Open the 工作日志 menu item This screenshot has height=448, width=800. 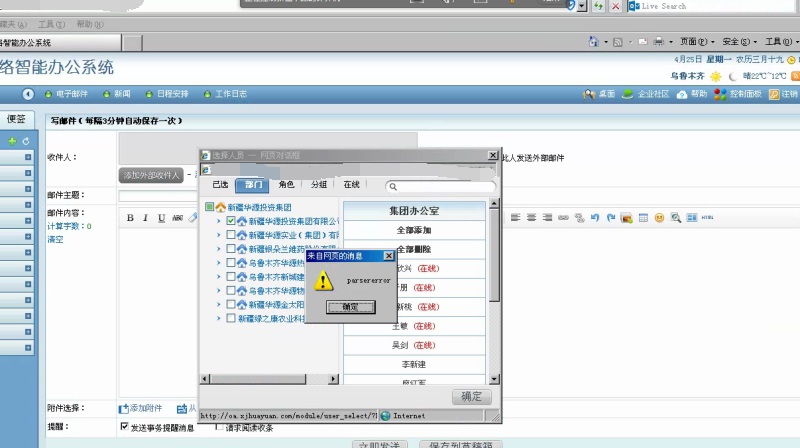[225, 94]
